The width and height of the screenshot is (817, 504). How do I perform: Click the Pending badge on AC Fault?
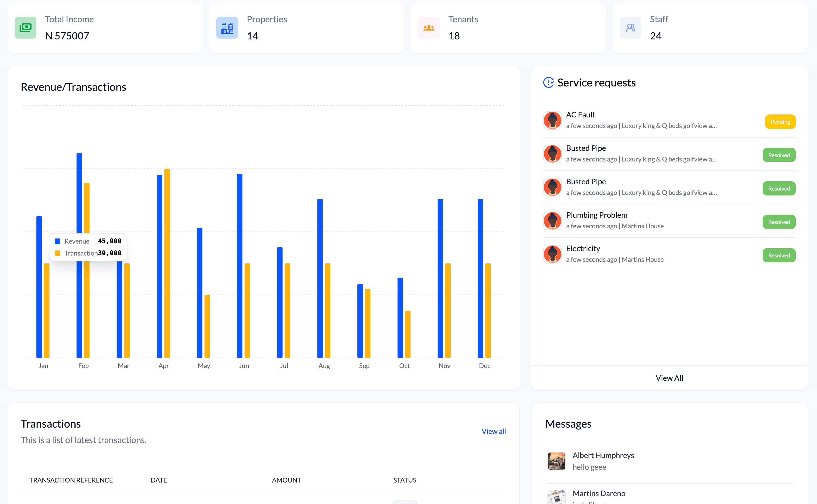coord(780,122)
